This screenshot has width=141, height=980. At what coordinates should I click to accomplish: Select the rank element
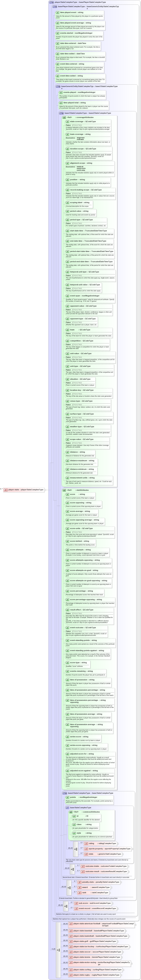pos(93,893)
